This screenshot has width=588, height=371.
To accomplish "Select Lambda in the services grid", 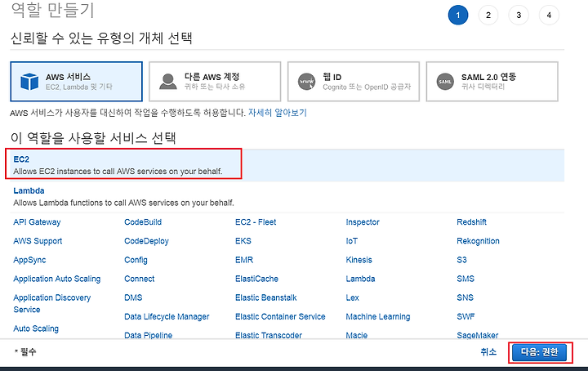I will pos(360,279).
